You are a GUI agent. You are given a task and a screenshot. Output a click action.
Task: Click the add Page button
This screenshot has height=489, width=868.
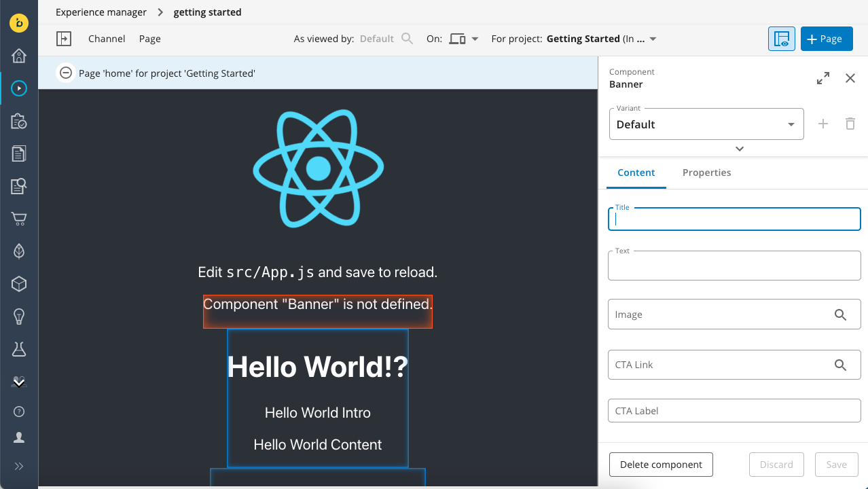coord(827,39)
